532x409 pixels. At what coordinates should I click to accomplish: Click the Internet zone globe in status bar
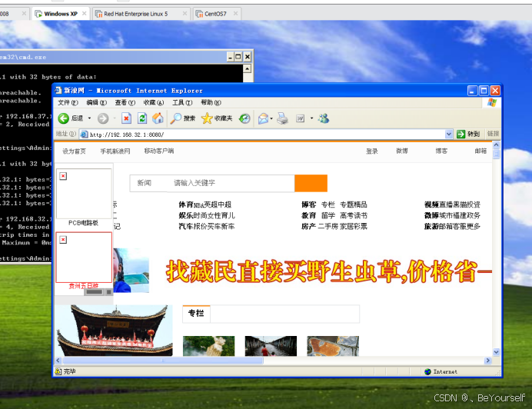pyautogui.click(x=428, y=371)
